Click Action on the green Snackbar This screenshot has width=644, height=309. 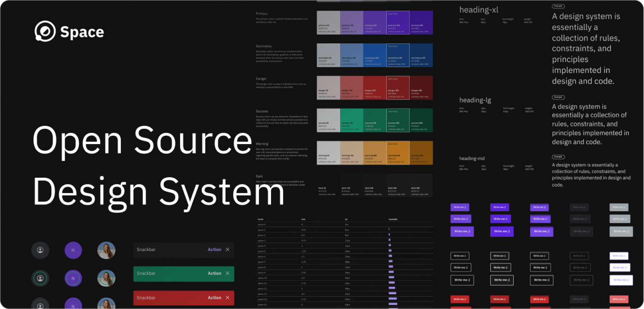point(214,273)
